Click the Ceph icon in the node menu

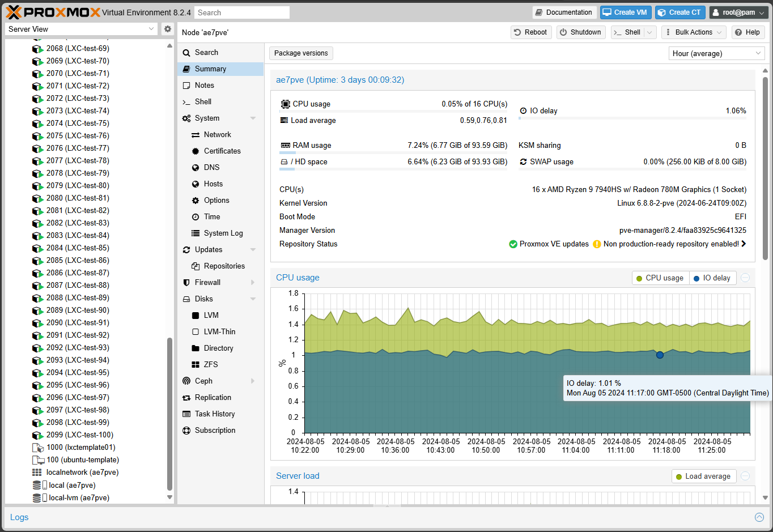186,381
